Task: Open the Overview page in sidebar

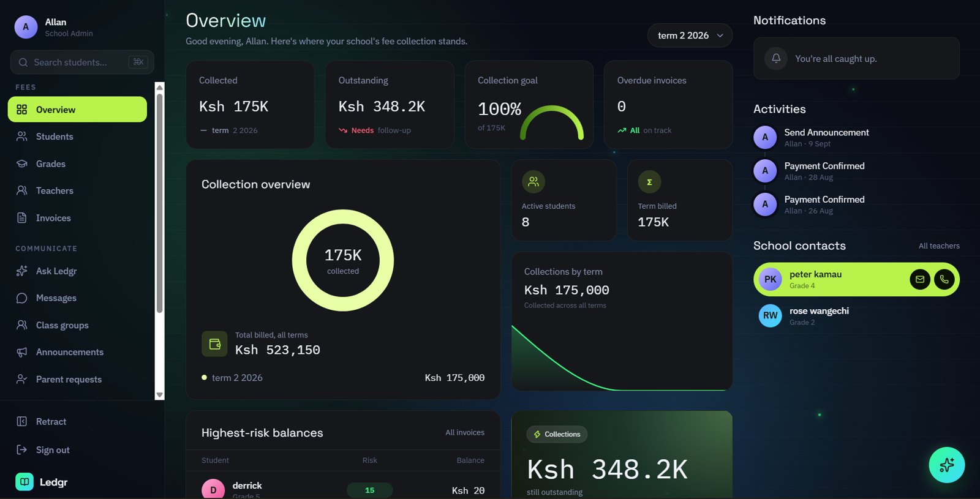Action: click(x=77, y=110)
